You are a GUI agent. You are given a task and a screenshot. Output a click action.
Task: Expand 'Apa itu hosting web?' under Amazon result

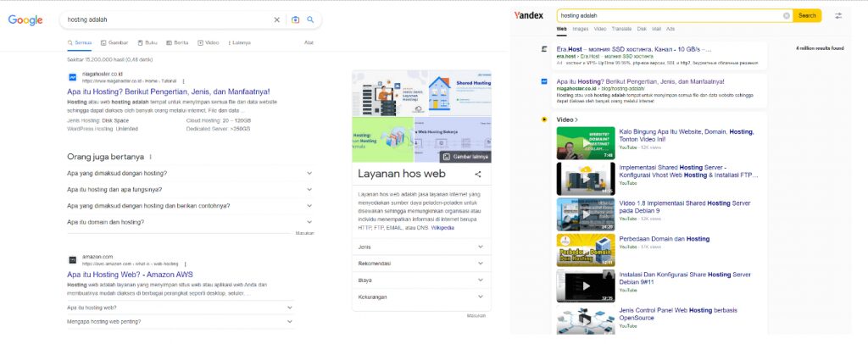[x=180, y=308]
